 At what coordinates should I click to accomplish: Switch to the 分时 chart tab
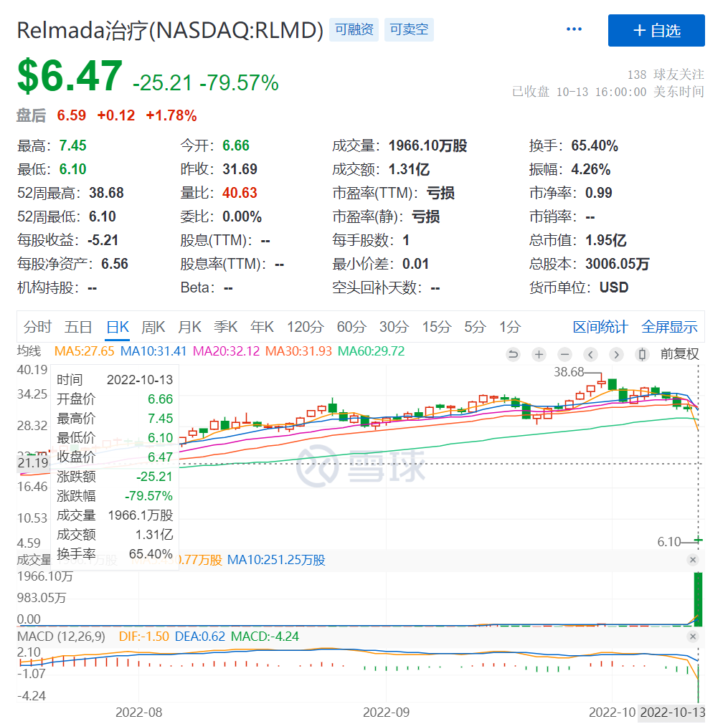click(x=37, y=327)
